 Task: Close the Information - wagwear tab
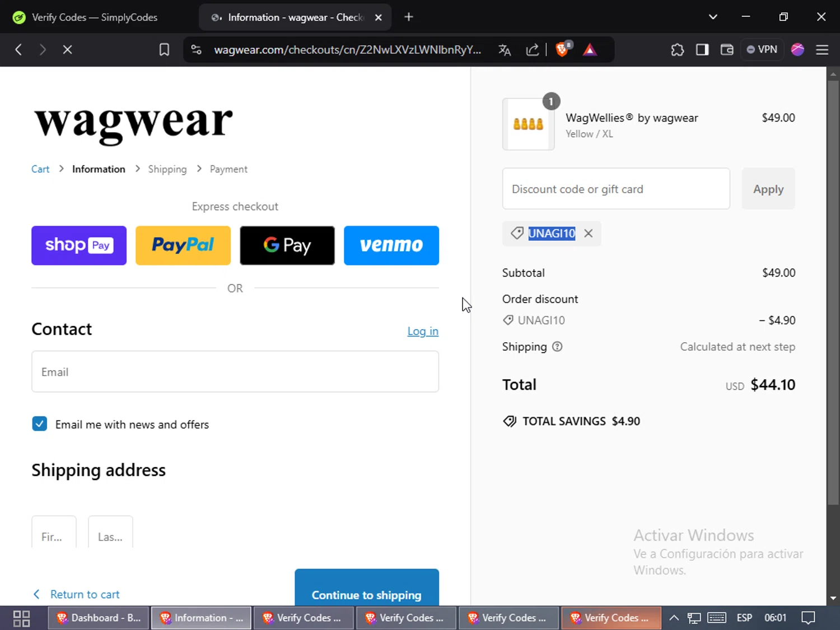379,17
